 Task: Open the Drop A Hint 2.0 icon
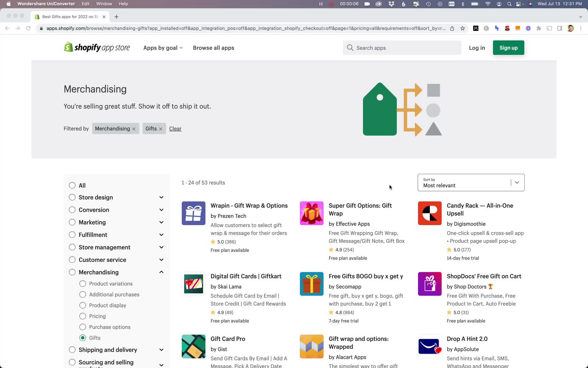[x=429, y=347]
